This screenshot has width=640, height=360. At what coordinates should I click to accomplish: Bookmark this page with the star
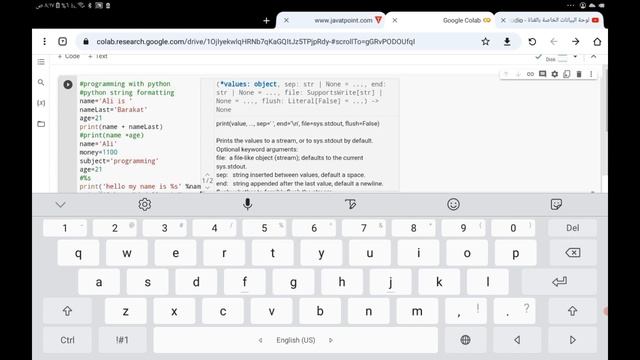[485, 42]
